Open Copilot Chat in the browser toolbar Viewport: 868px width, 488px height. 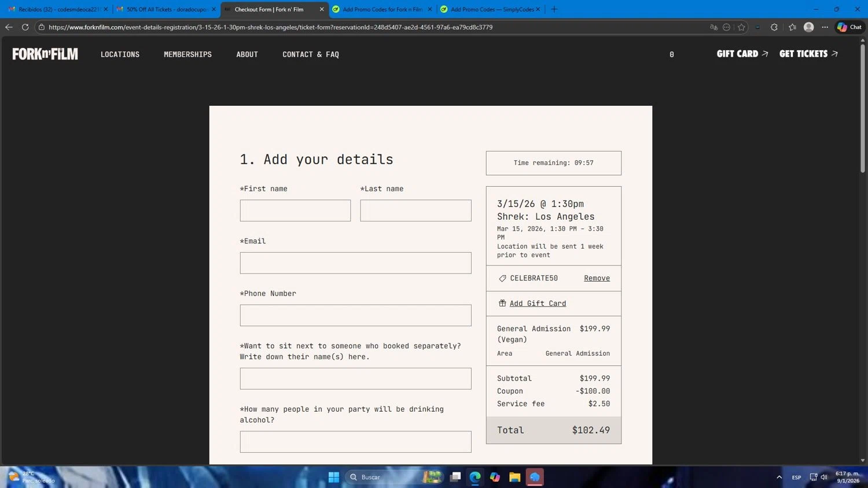[849, 27]
